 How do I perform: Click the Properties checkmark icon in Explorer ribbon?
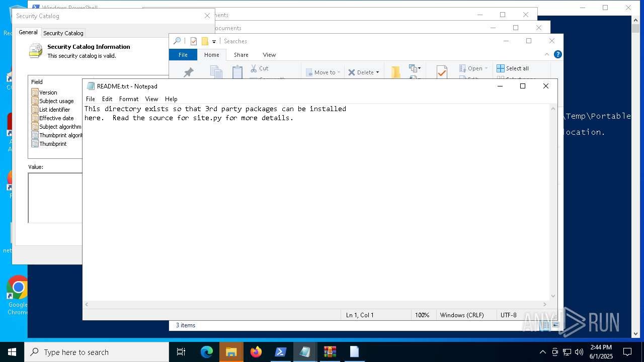pos(442,72)
